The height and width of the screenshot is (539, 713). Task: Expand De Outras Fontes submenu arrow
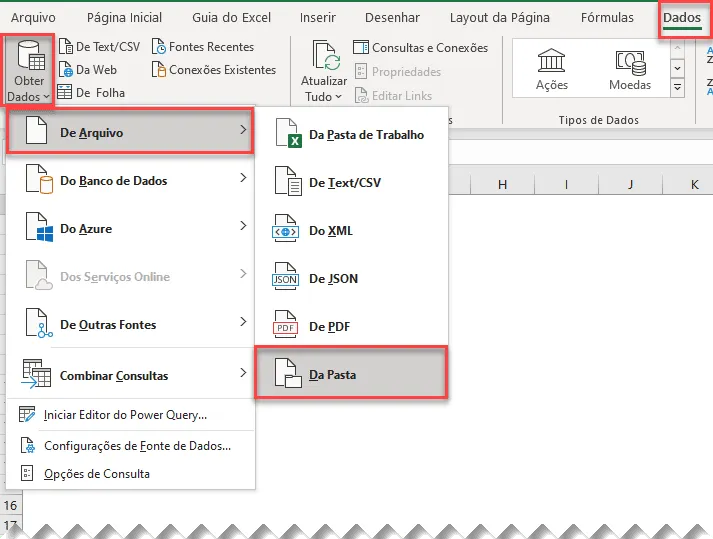[243, 322]
